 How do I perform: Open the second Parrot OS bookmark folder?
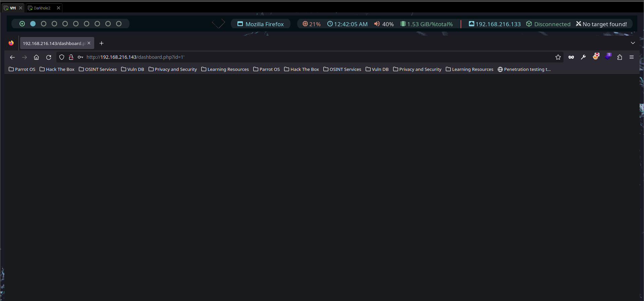click(x=267, y=69)
